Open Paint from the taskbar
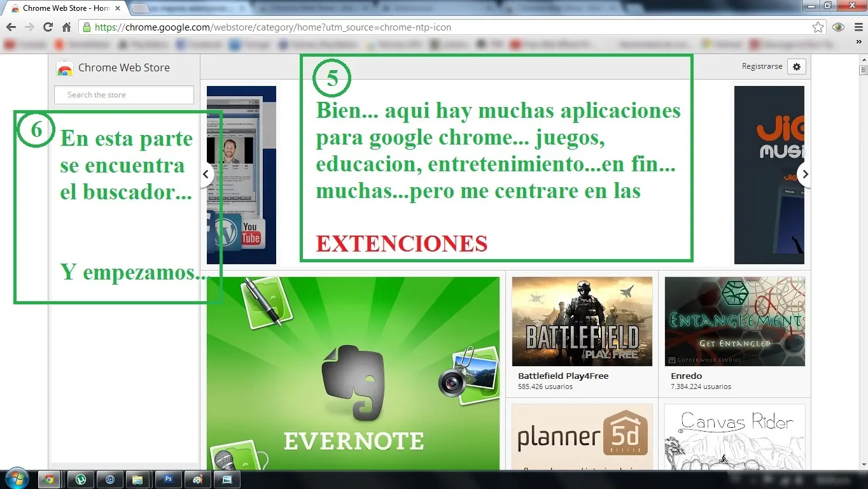This screenshot has height=489, width=868. click(199, 479)
